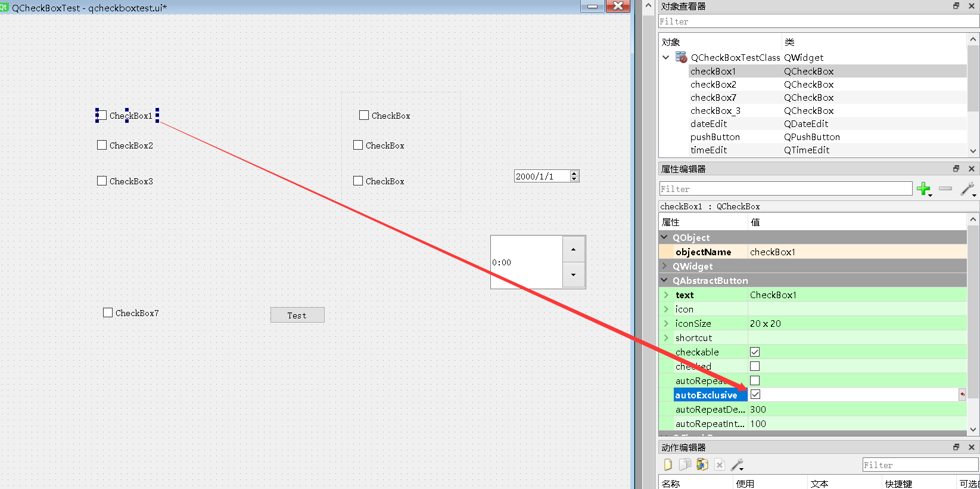
Task: Click the remove dynamic property minus icon
Action: point(945,188)
